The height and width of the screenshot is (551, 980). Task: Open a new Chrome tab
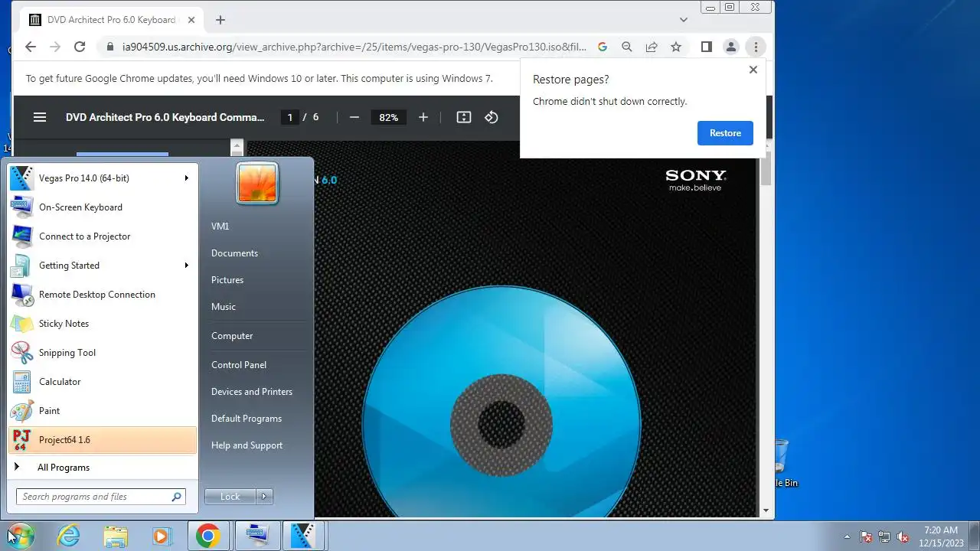pos(220,20)
